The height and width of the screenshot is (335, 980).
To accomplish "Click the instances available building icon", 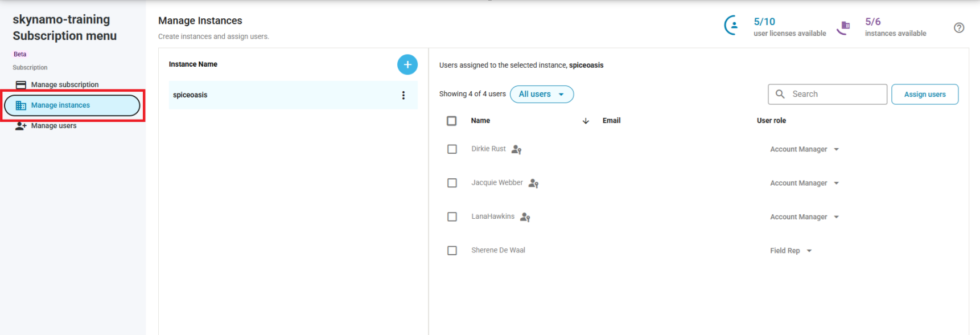I will [844, 26].
